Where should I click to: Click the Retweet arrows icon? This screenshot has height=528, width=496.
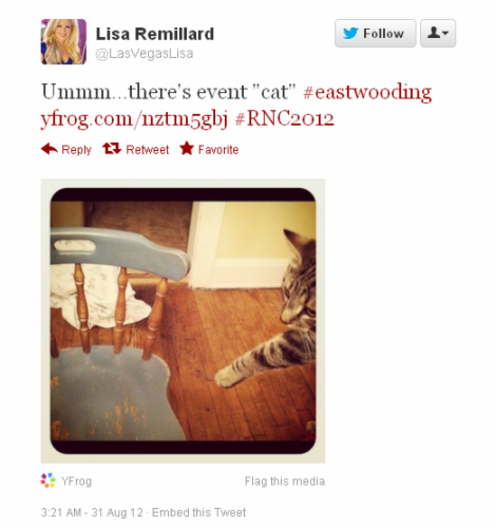[x=112, y=148]
